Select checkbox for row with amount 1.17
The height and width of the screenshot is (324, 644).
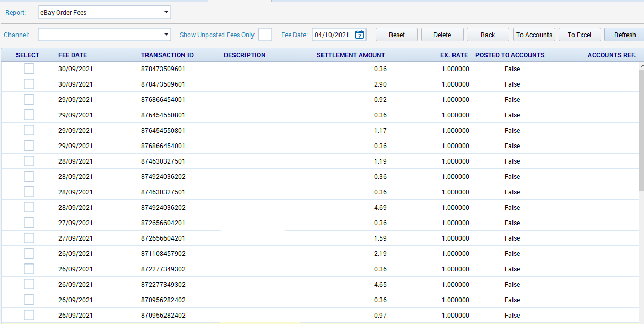[x=29, y=130]
